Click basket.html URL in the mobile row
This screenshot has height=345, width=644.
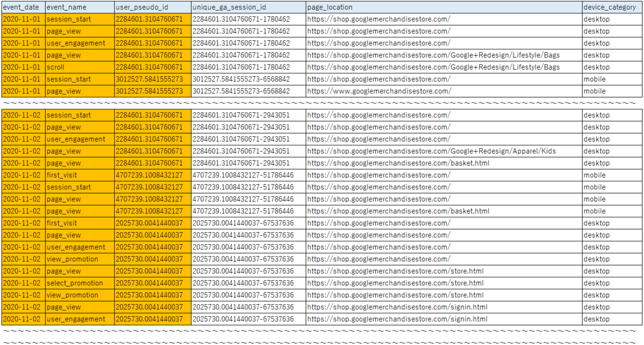pos(444,211)
